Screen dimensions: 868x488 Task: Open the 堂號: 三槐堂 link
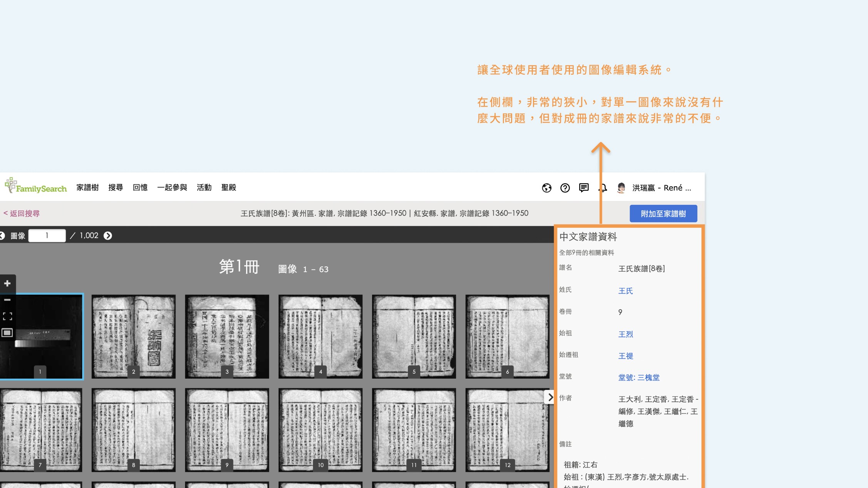(639, 378)
